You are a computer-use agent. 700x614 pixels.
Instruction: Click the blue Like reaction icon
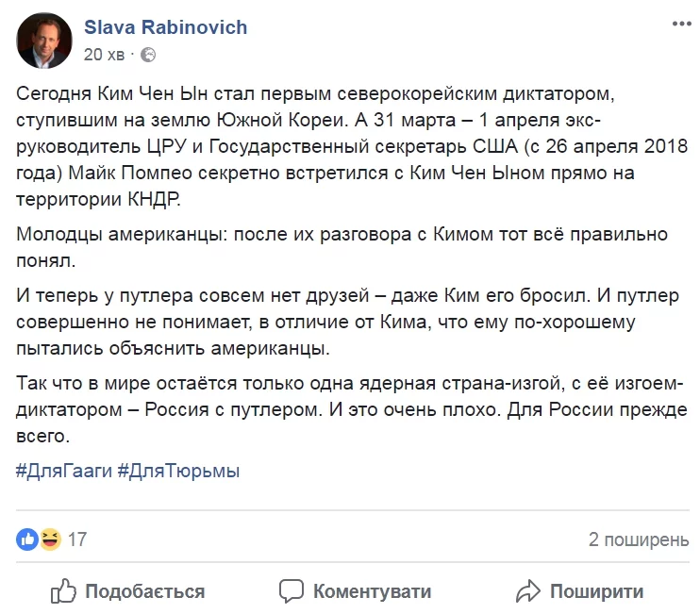click(27, 539)
